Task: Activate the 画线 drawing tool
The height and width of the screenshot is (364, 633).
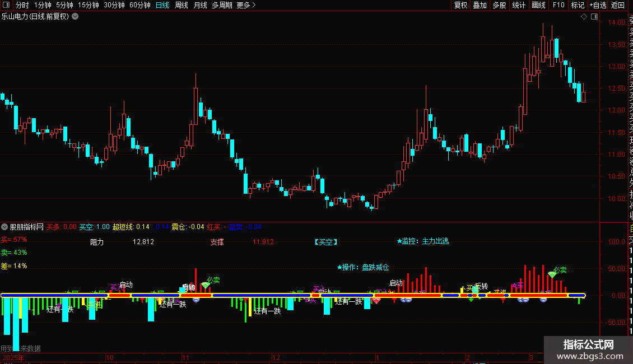Action: pos(538,5)
